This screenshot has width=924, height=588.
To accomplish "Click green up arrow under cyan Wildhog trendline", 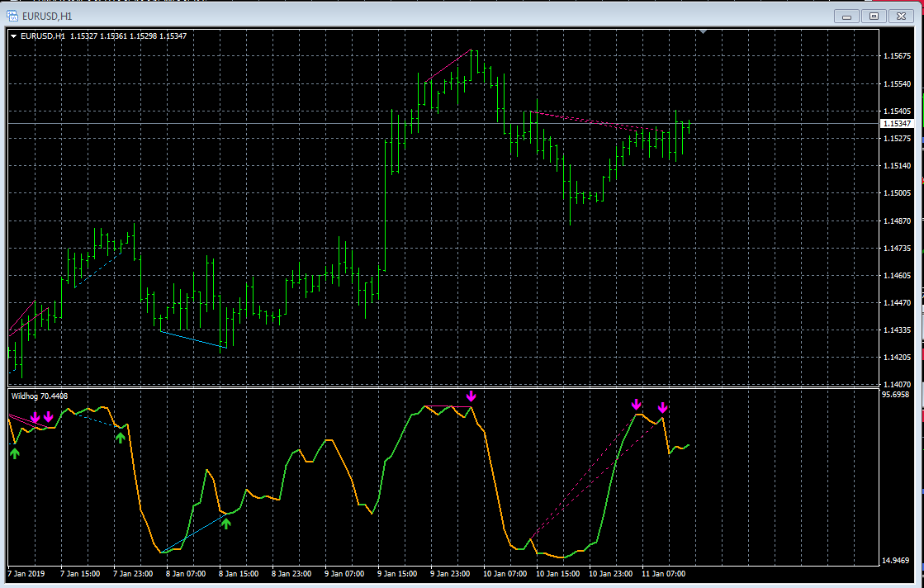I will (226, 523).
